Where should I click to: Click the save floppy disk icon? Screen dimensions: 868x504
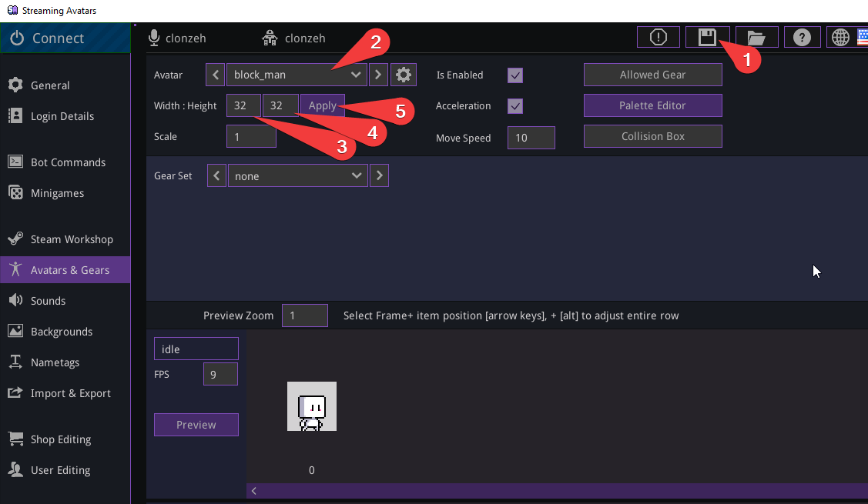706,37
